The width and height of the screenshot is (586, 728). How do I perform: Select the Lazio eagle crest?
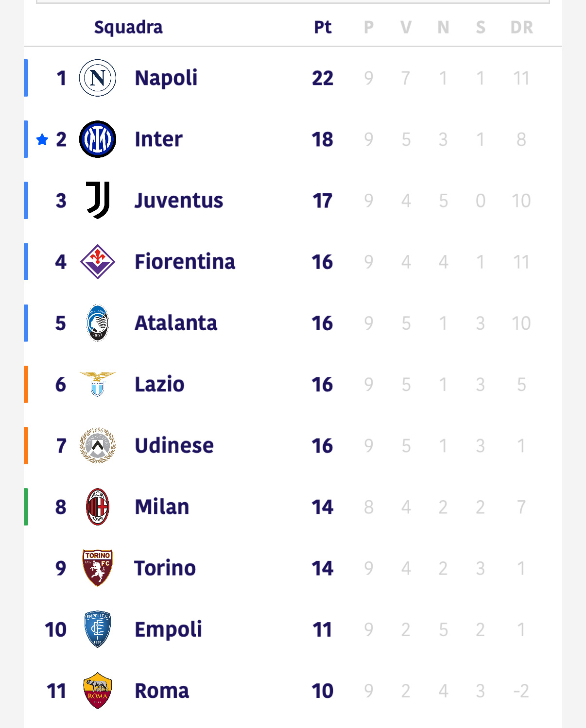point(98,384)
